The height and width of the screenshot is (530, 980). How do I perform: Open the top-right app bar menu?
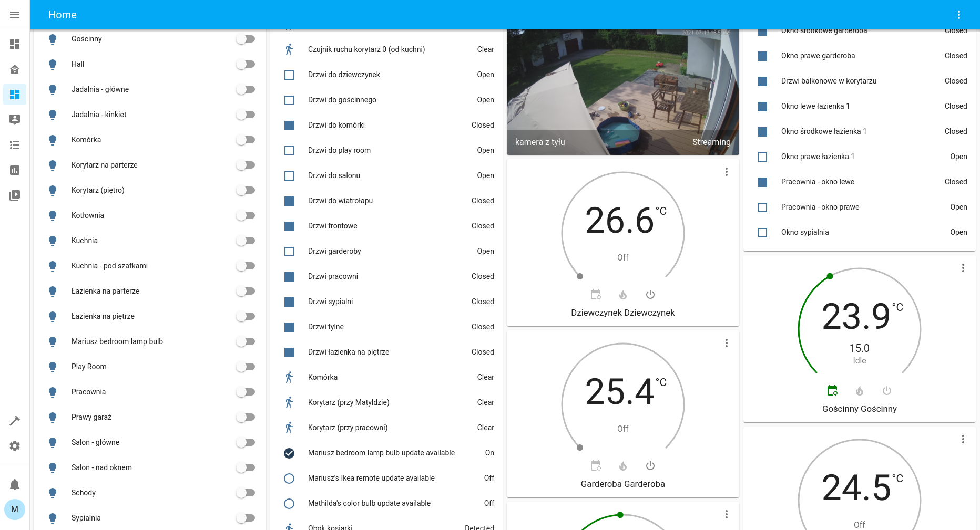pos(959,14)
